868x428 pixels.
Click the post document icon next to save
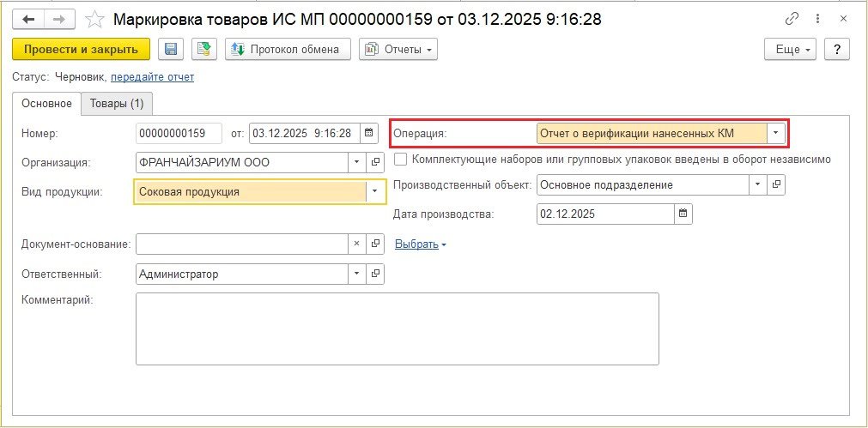pos(204,50)
